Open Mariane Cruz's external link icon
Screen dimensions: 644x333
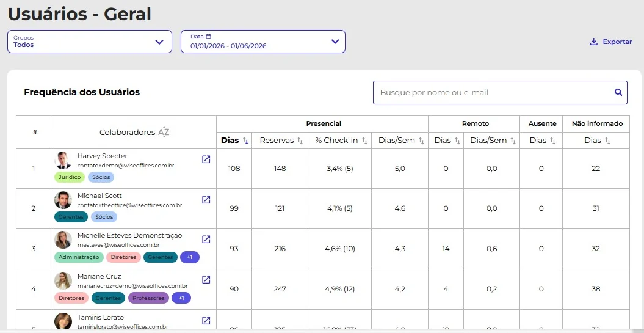click(206, 280)
